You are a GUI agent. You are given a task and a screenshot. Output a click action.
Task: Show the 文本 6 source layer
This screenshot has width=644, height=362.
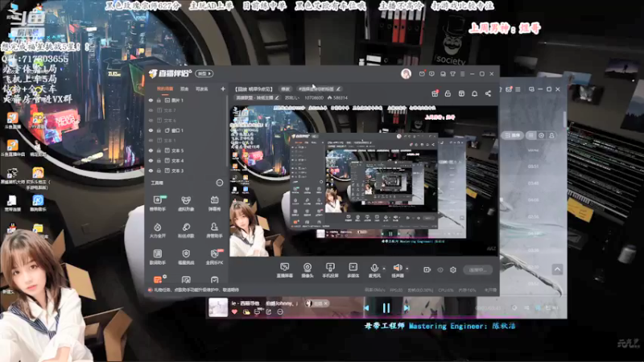point(151,120)
